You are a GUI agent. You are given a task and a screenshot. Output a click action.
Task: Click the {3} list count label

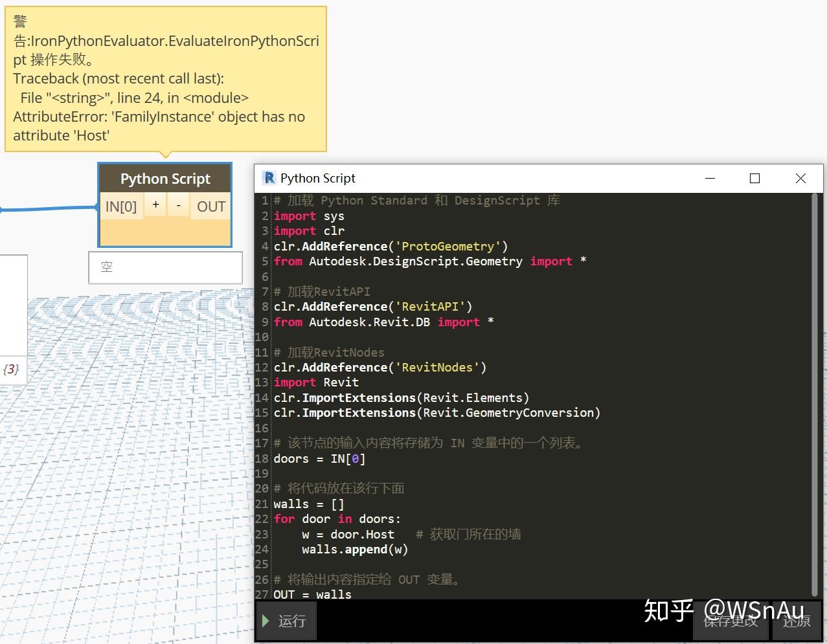[11, 369]
